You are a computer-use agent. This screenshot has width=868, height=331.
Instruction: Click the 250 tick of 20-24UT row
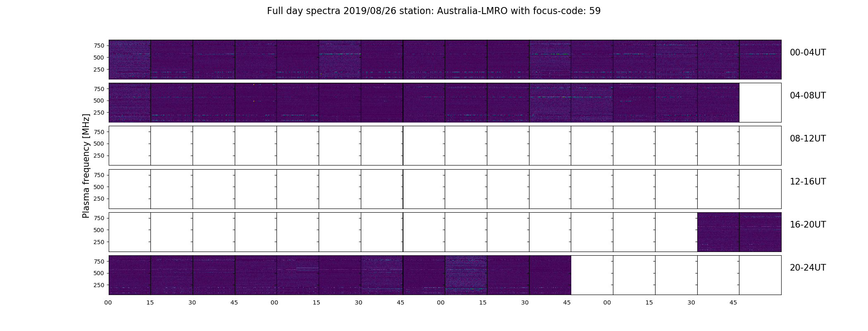tap(99, 285)
